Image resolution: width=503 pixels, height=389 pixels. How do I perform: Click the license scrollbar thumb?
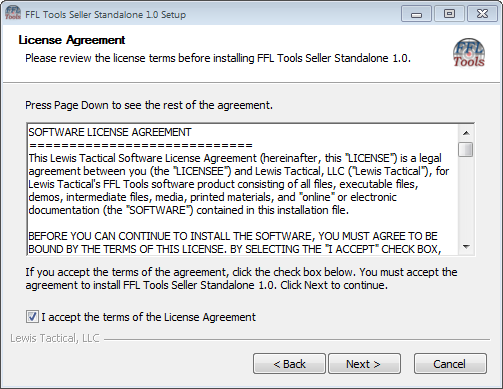[465, 149]
